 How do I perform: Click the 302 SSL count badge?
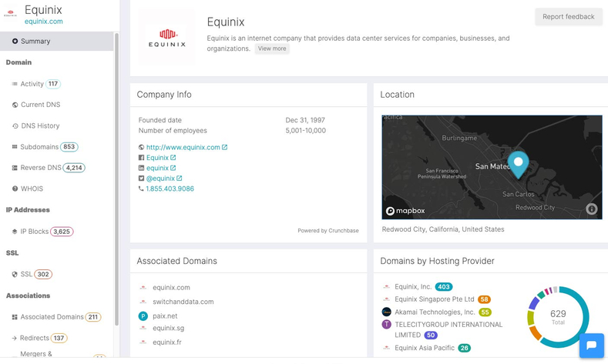(x=43, y=274)
